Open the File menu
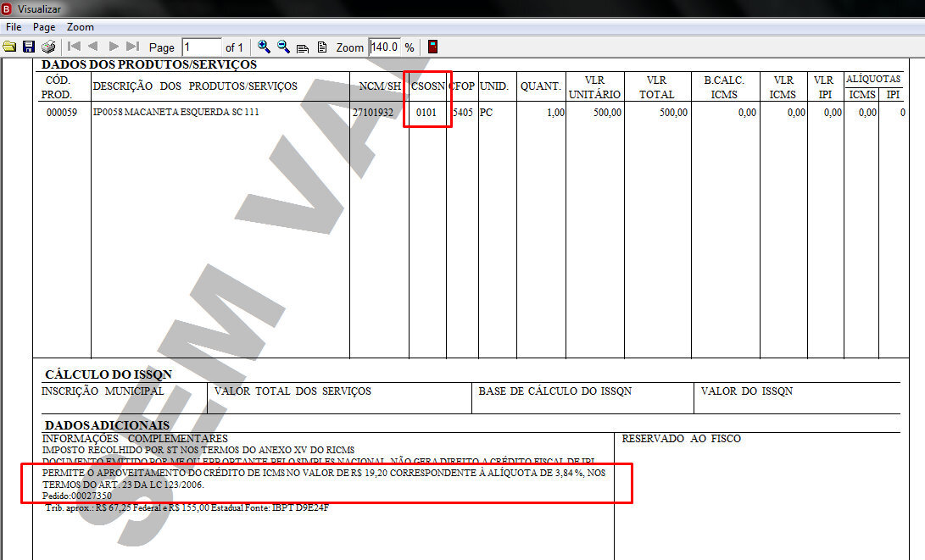 tap(14, 27)
